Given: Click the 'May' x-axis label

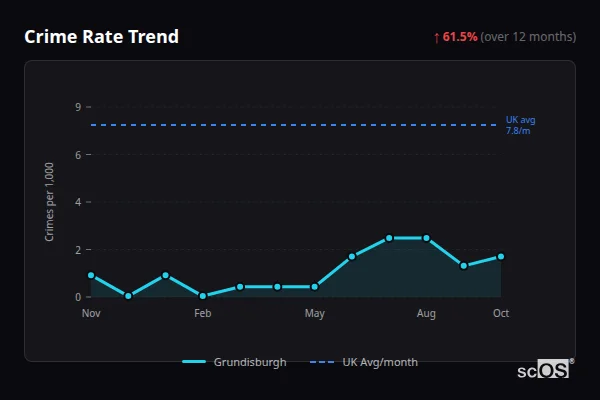Looking at the screenshot, I should [315, 313].
